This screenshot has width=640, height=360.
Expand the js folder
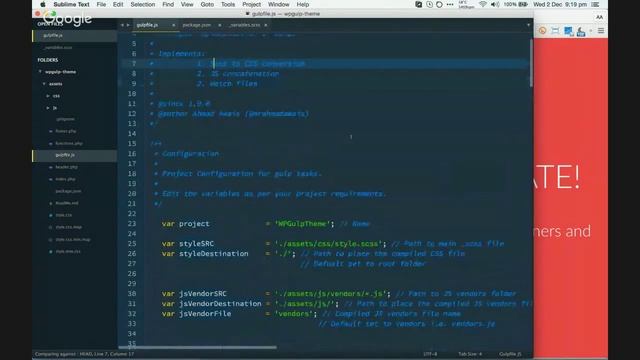(x=48, y=108)
